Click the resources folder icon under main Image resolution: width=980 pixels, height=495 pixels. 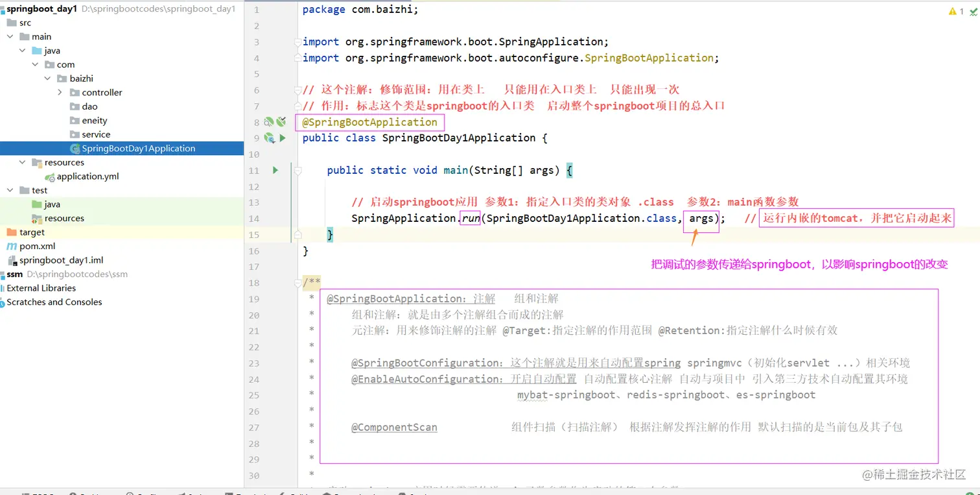[37, 163]
